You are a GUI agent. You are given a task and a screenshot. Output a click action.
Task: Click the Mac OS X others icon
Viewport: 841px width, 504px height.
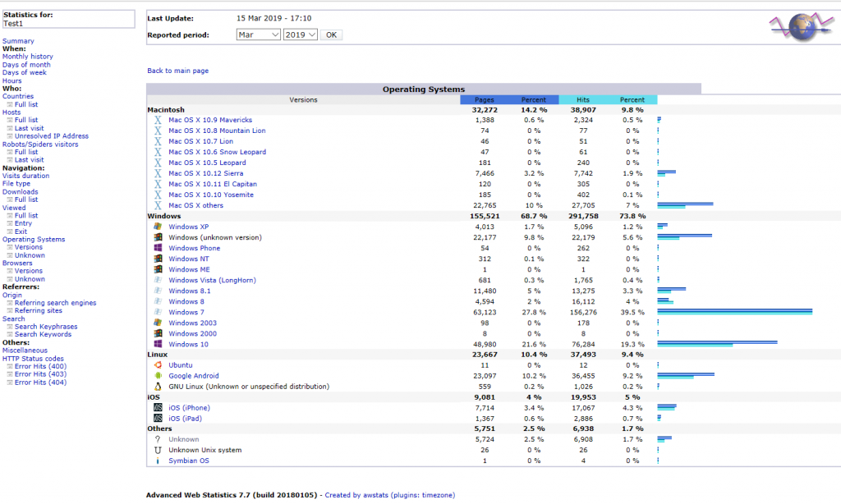pos(158,205)
